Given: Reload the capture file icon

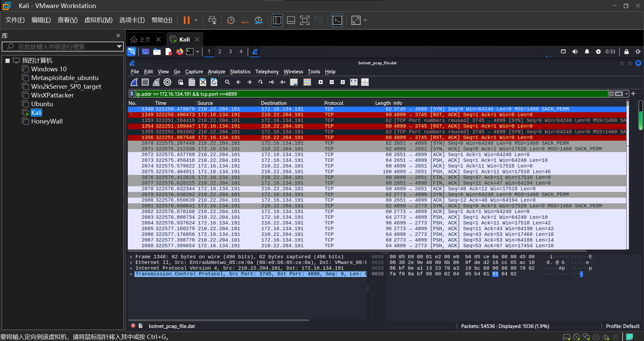Looking at the screenshot, I should (x=214, y=82).
